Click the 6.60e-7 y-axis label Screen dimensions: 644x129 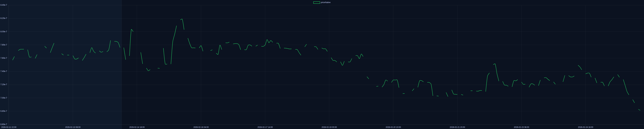pyautogui.click(x=4, y=124)
